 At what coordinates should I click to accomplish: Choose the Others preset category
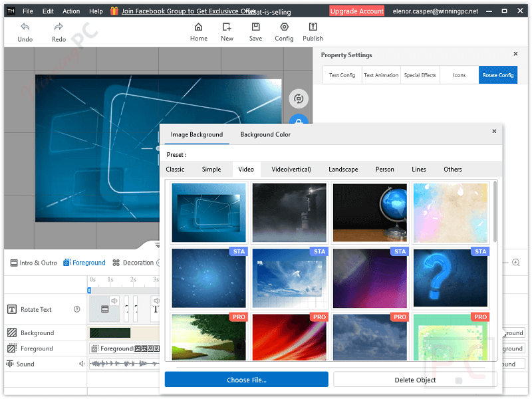click(453, 170)
